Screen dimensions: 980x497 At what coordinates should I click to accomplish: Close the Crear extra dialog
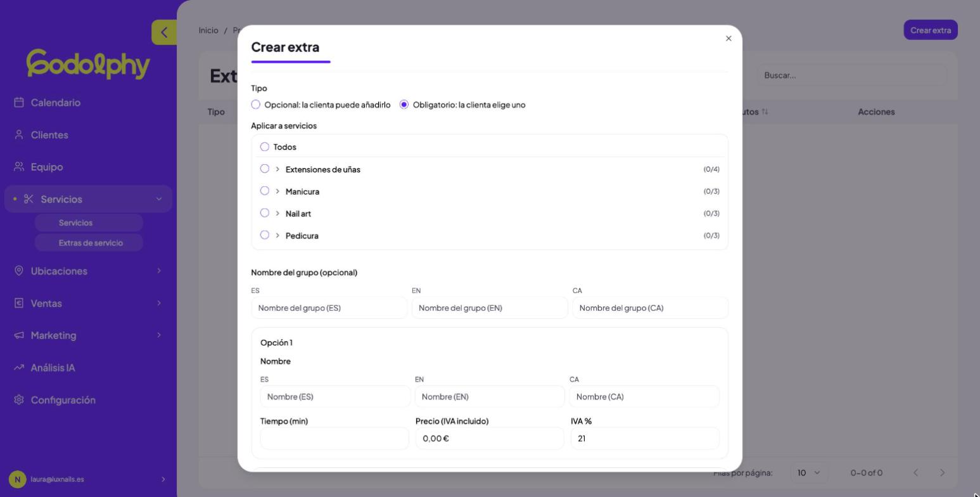pos(729,39)
